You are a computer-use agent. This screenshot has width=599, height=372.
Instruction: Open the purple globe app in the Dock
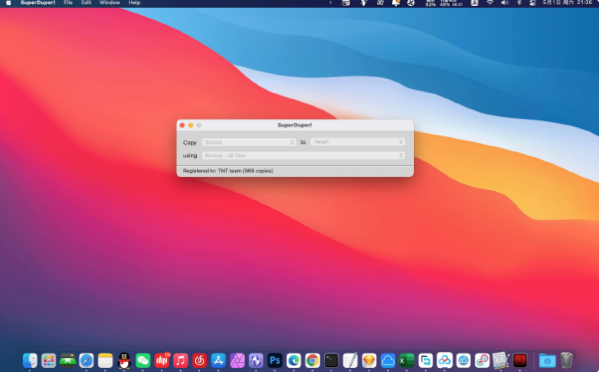[x=256, y=360]
